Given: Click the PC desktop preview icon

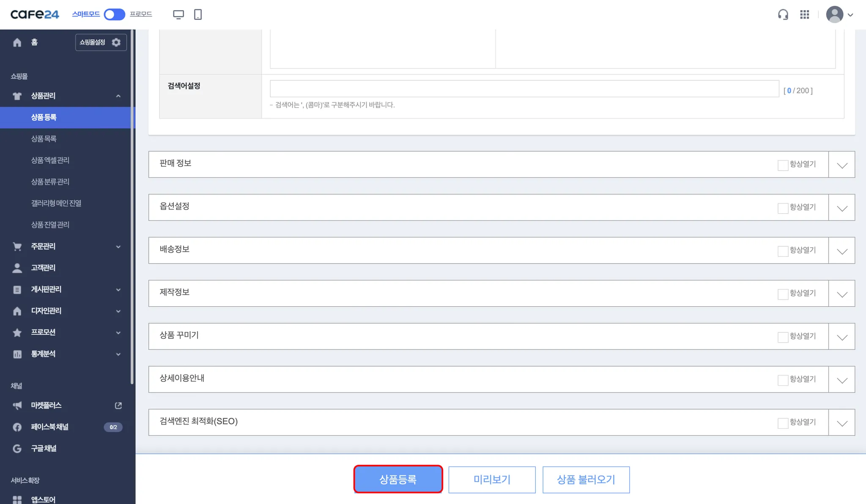Looking at the screenshot, I should tap(178, 15).
